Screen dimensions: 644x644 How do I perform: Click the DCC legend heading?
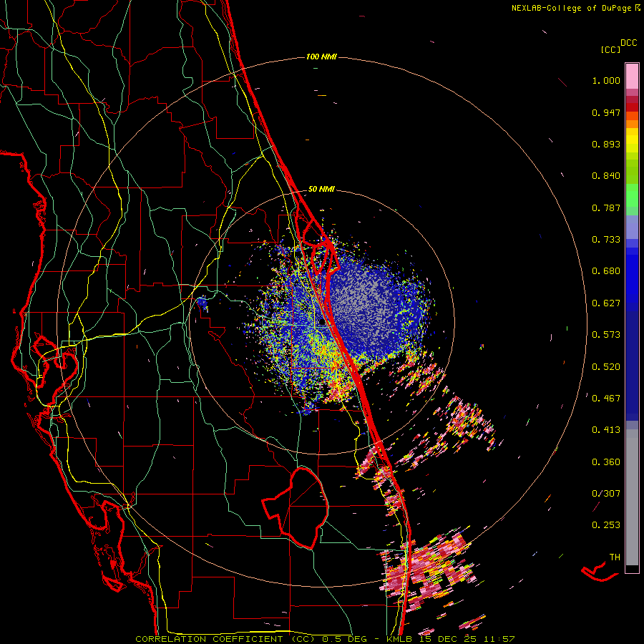(x=629, y=43)
